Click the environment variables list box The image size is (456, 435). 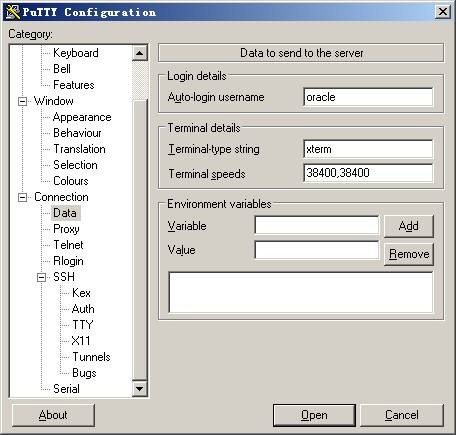[301, 293]
